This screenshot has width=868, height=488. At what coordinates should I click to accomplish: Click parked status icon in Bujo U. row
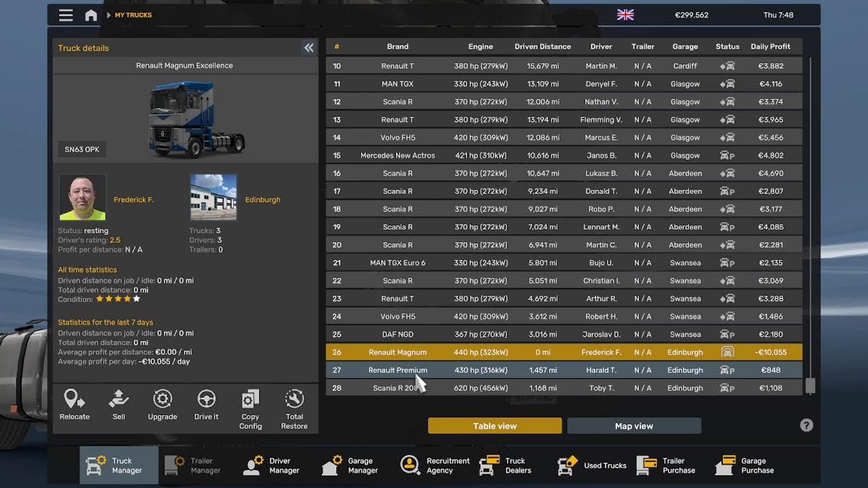(x=727, y=263)
